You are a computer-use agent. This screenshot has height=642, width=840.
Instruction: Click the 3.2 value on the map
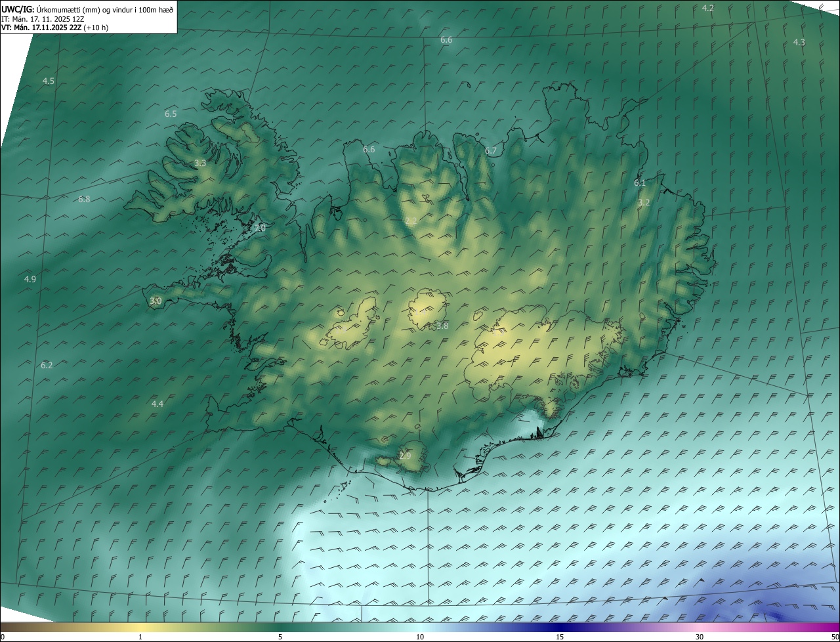click(x=644, y=202)
